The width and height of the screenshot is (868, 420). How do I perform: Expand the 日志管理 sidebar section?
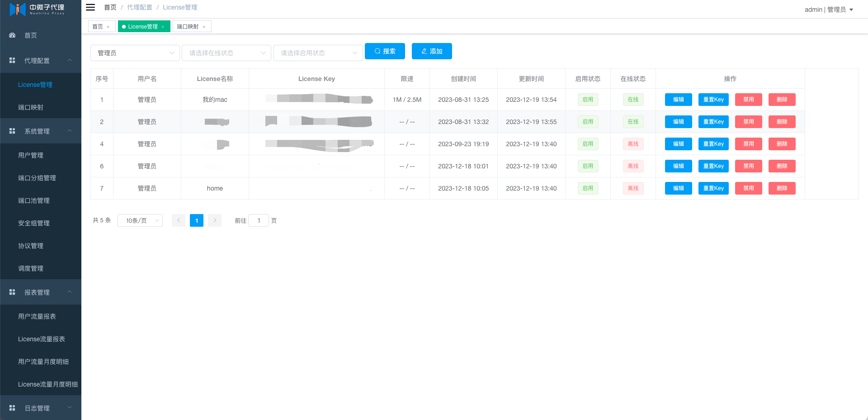coord(41,408)
